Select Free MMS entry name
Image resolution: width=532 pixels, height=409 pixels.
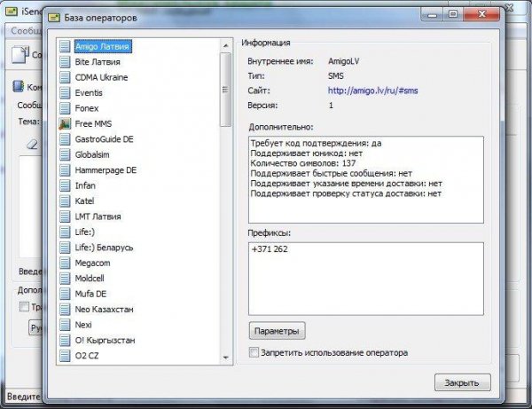(x=93, y=124)
